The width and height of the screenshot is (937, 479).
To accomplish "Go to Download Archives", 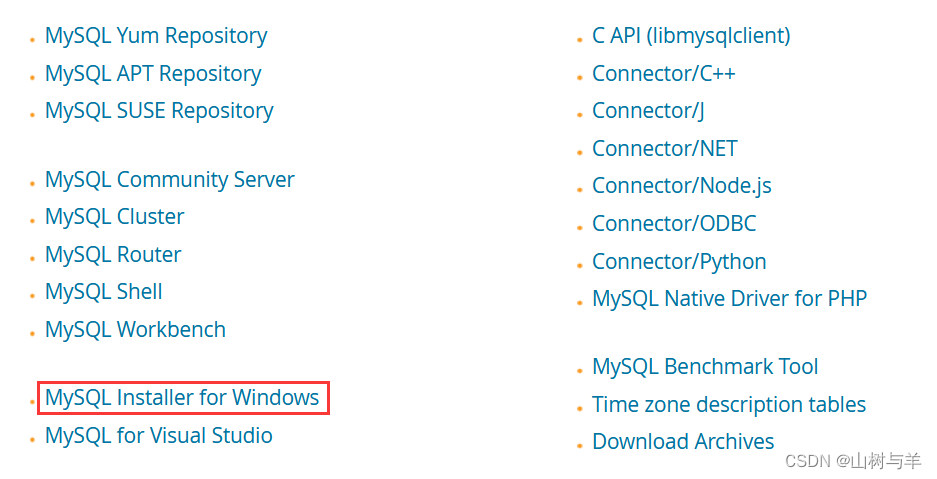I will click(x=683, y=442).
